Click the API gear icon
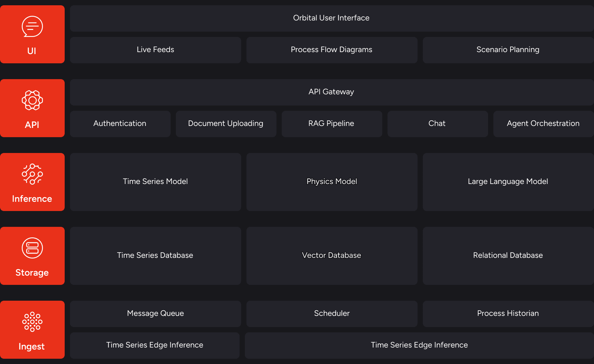Viewport: 594px width, 364px height. point(32,100)
